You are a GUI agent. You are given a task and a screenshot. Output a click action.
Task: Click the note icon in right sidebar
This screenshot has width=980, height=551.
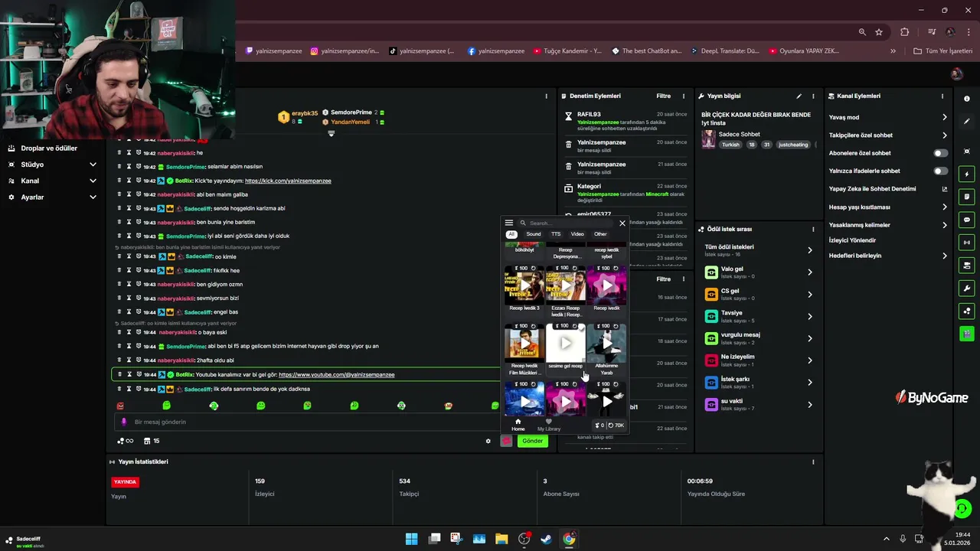point(967,197)
